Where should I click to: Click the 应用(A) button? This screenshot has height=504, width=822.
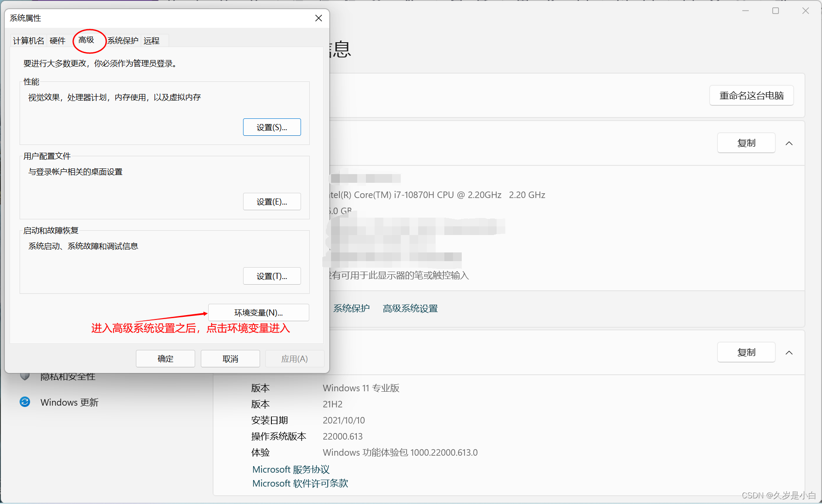(x=294, y=359)
